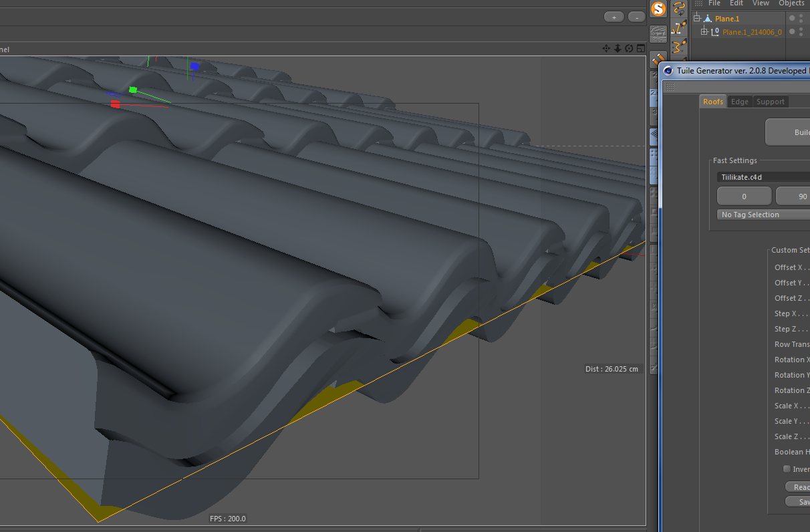Viewport: 810px width, 532px height.
Task: Collapse the Plane.1 tree node
Action: pyautogui.click(x=697, y=19)
